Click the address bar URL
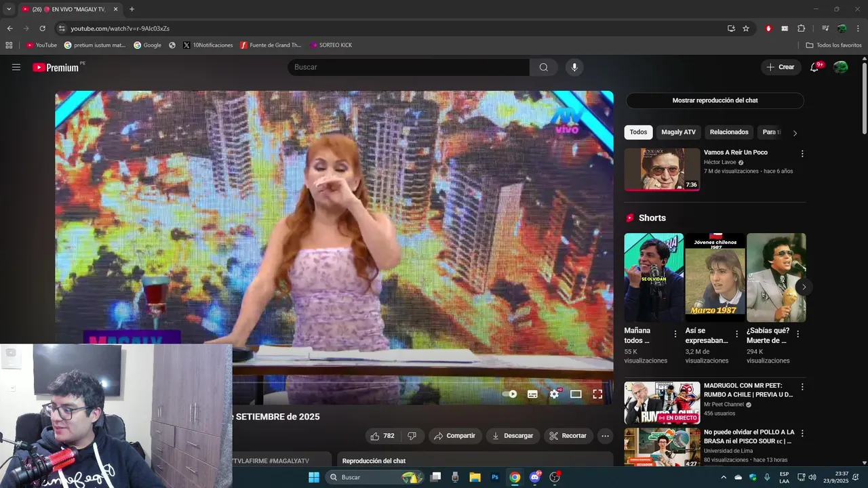 click(120, 28)
